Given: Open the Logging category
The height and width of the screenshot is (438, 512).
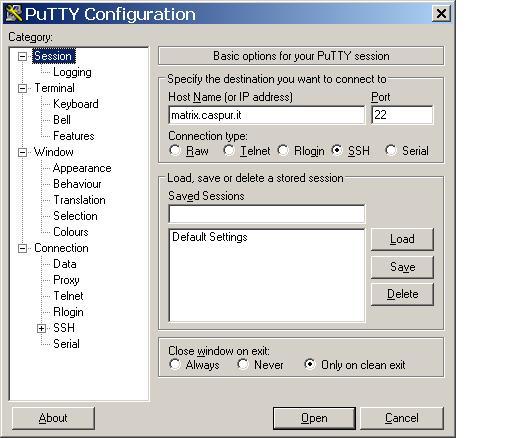Looking at the screenshot, I should 72,72.
